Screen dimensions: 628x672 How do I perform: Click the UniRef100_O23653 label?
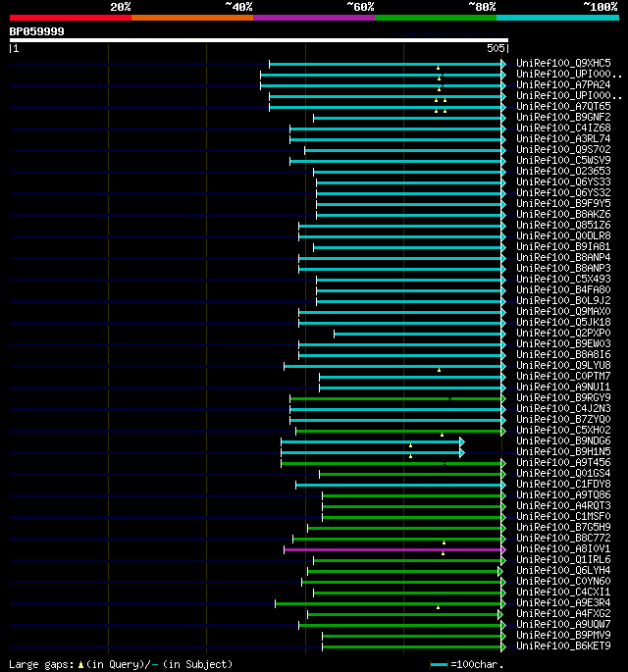(563, 171)
